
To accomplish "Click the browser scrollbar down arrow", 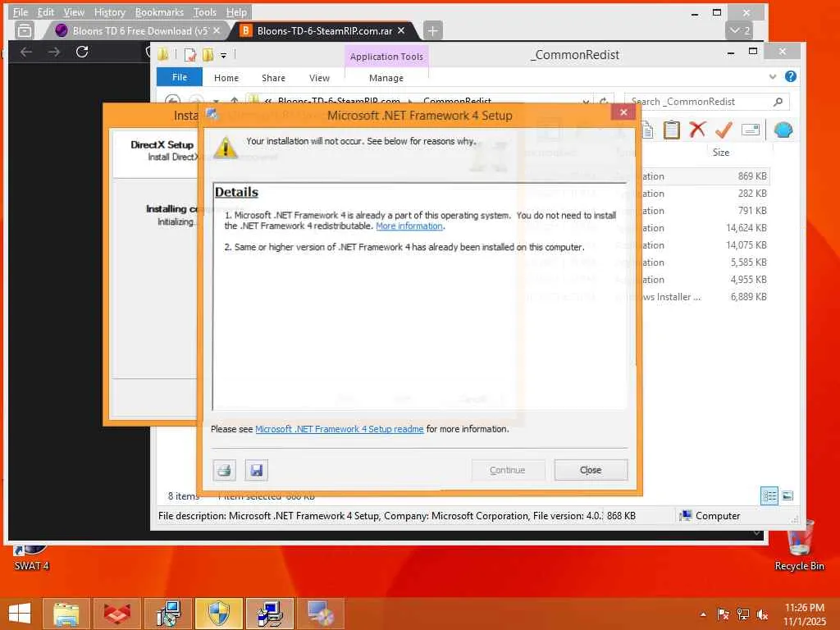I will coord(756,533).
